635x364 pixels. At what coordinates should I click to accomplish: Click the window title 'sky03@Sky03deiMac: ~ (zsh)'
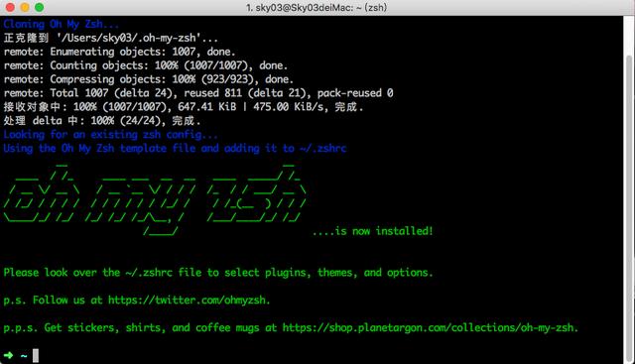click(317, 7)
